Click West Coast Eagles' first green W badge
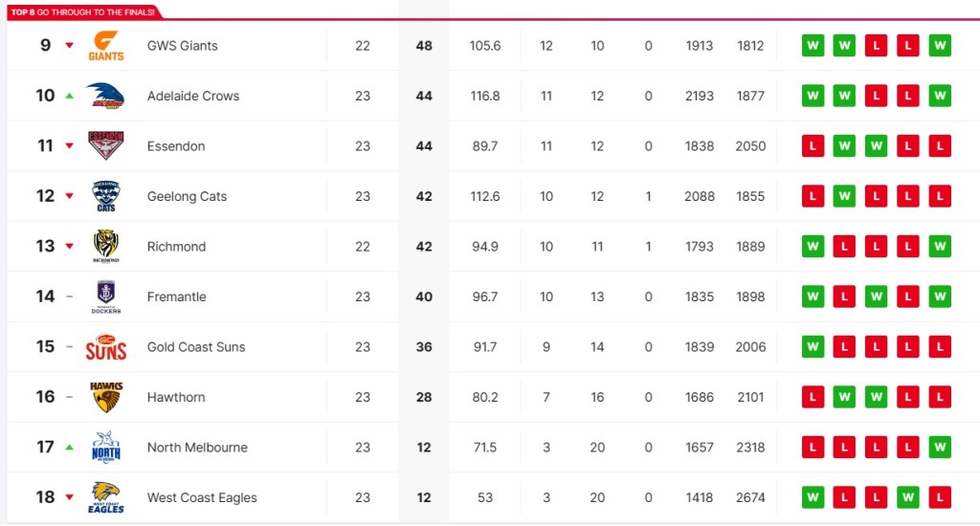This screenshot has height=526, width=980. [x=813, y=497]
